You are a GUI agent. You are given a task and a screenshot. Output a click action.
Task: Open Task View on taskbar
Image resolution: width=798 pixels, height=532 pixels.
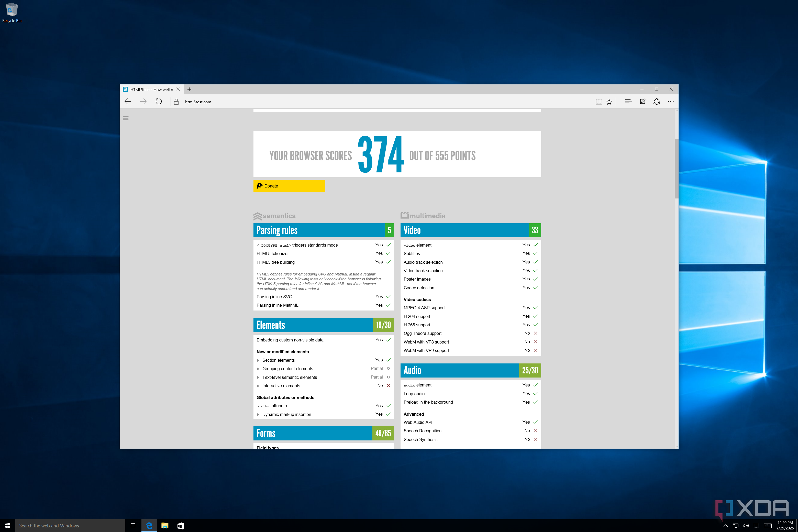point(133,526)
